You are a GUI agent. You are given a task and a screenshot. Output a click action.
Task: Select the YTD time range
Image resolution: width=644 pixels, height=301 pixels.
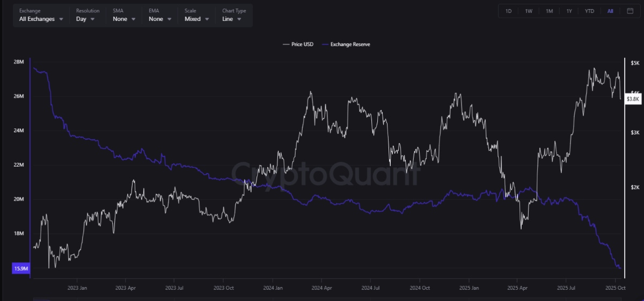[x=589, y=11]
